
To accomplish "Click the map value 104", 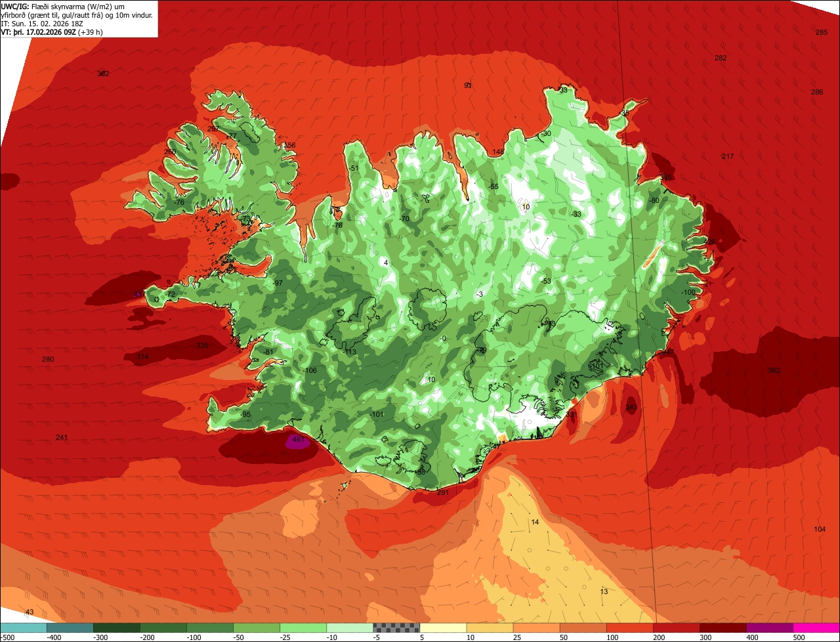I will [820, 529].
